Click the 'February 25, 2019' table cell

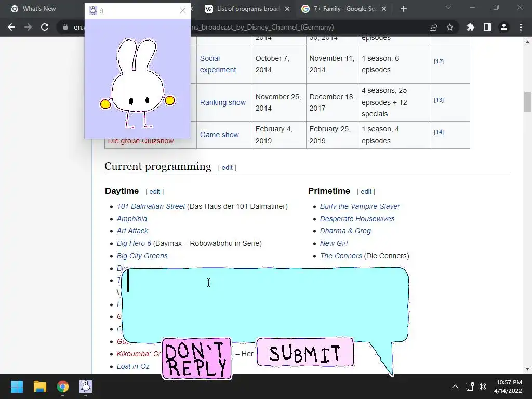332,135
